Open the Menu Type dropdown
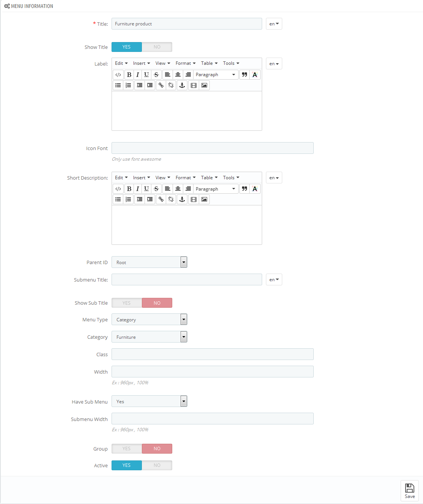The height and width of the screenshot is (504, 423). [x=149, y=319]
